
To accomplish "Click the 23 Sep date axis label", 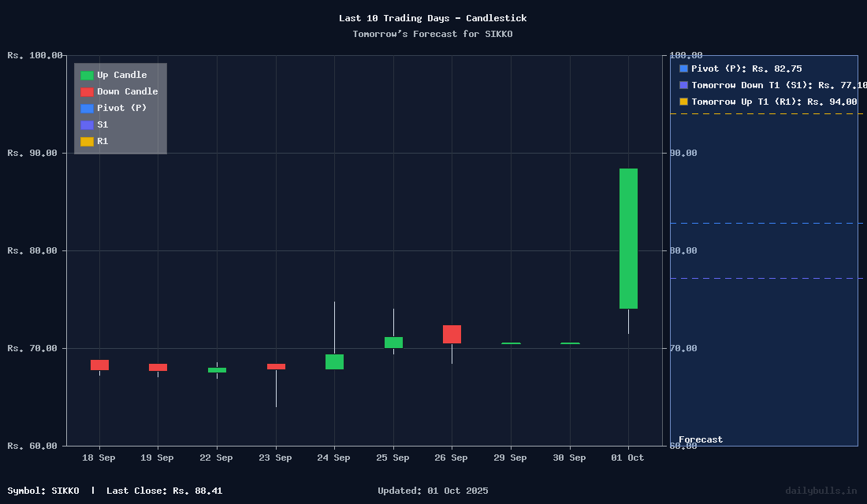I will pyautogui.click(x=275, y=458).
